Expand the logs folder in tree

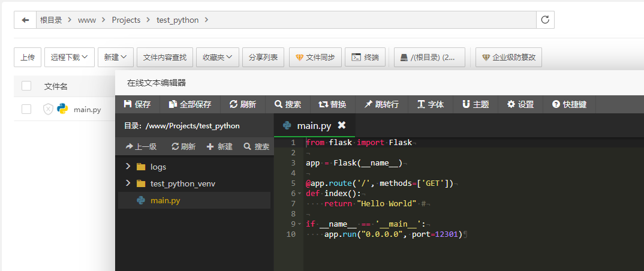(128, 167)
